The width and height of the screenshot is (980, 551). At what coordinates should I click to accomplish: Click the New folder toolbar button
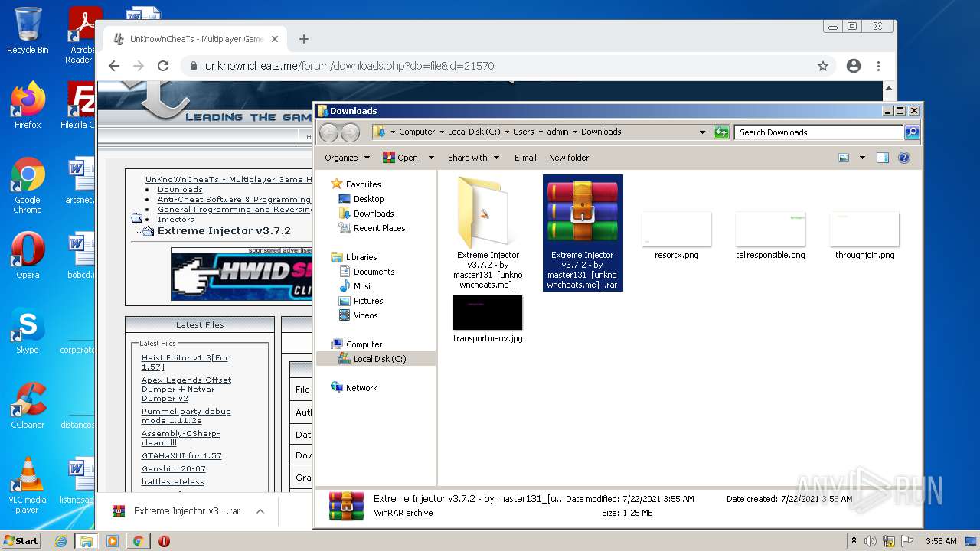(x=569, y=158)
